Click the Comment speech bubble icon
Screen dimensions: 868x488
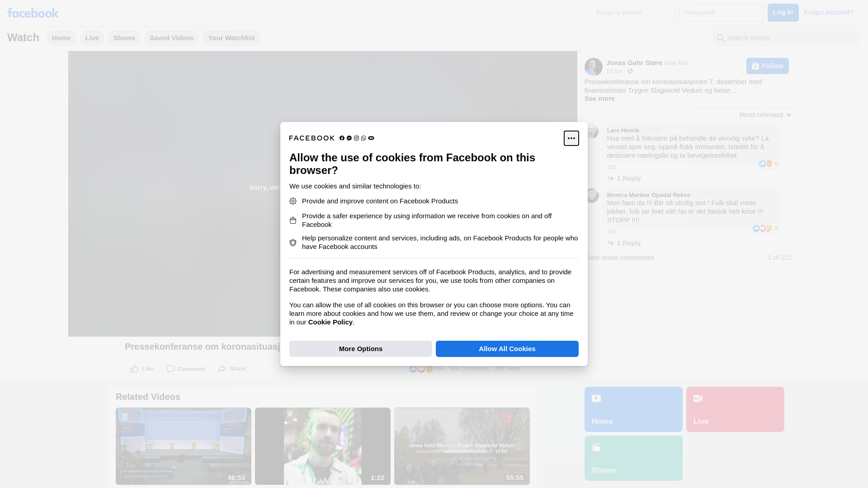click(x=170, y=369)
